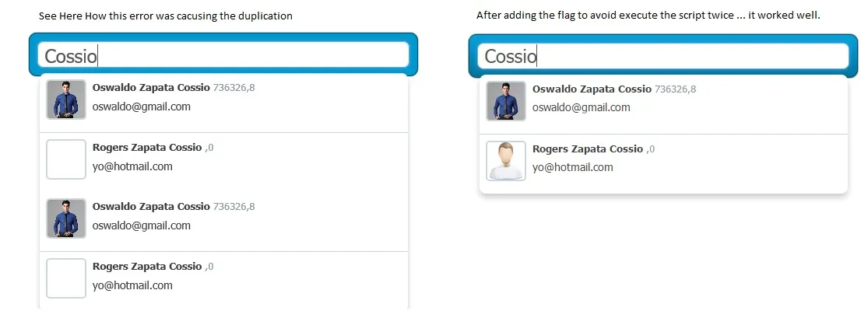Click Oswaldo's photo in the fixed list

pyautogui.click(x=506, y=101)
